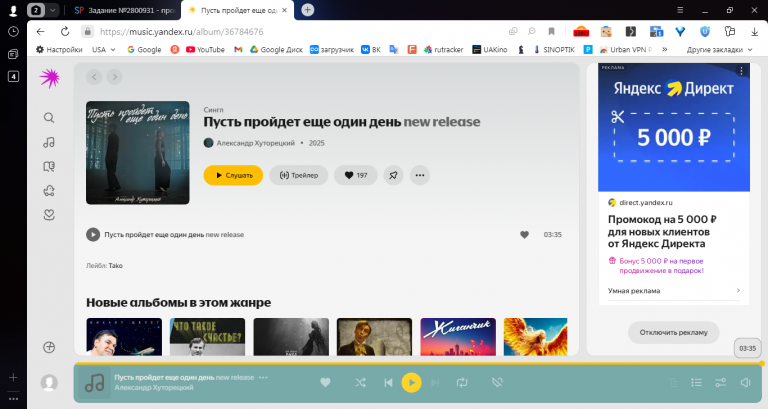Open the kids section sidebar icon
Viewport: 768px width, 409px height.
pos(49,191)
